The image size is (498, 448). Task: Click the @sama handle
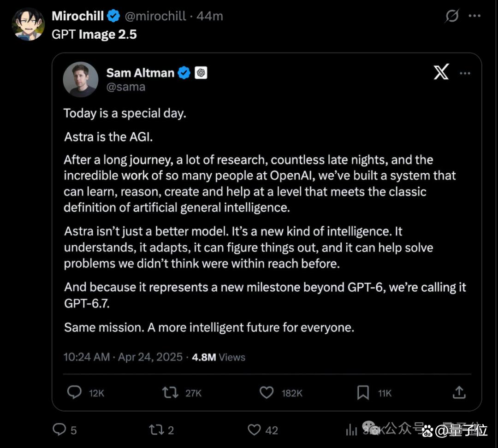[x=126, y=87]
